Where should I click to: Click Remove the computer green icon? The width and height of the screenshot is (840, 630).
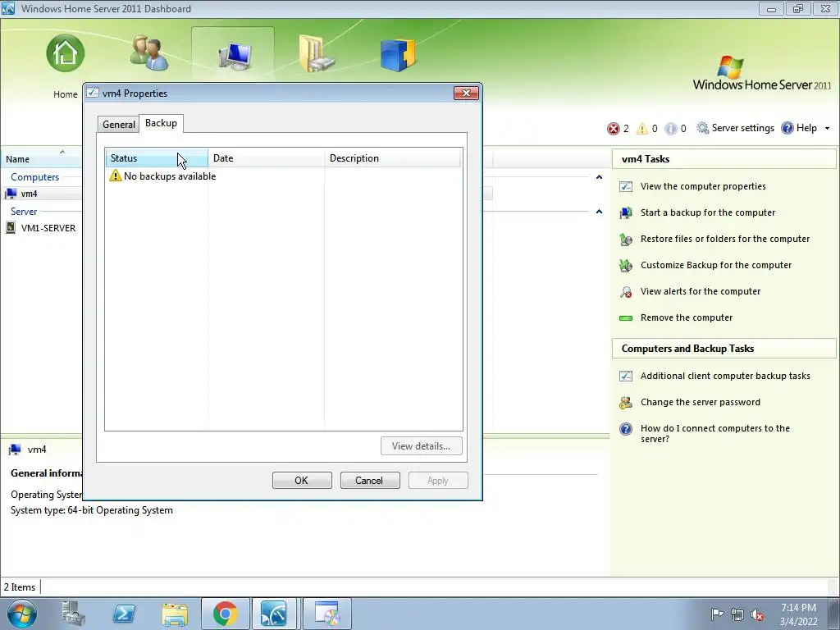click(x=626, y=317)
